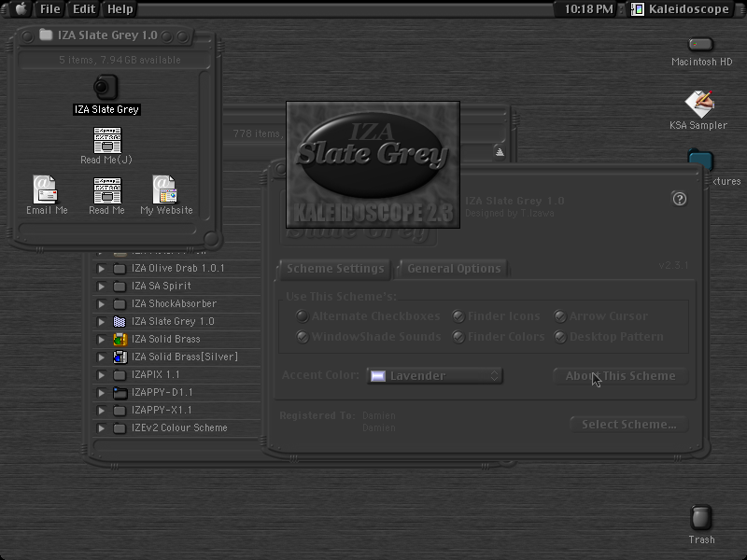The height and width of the screenshot is (560, 747).
Task: Select the IZA Slate Grey 1.0 list folder icon
Action: (120, 321)
